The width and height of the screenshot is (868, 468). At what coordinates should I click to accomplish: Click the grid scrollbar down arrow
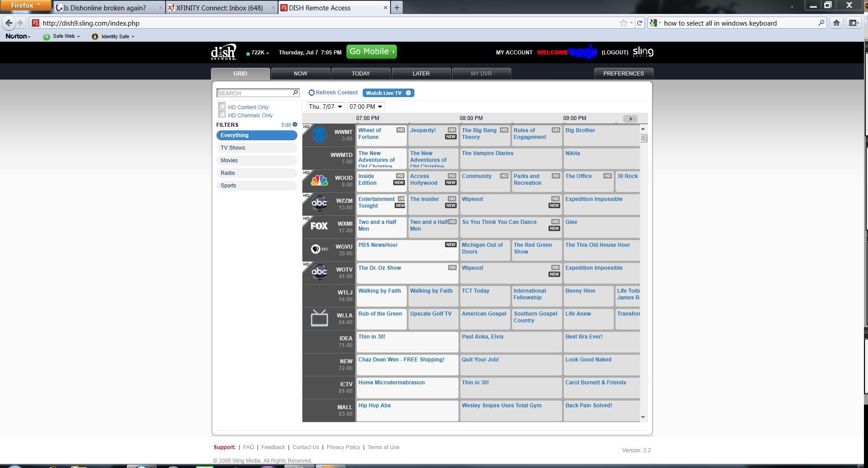click(x=643, y=417)
